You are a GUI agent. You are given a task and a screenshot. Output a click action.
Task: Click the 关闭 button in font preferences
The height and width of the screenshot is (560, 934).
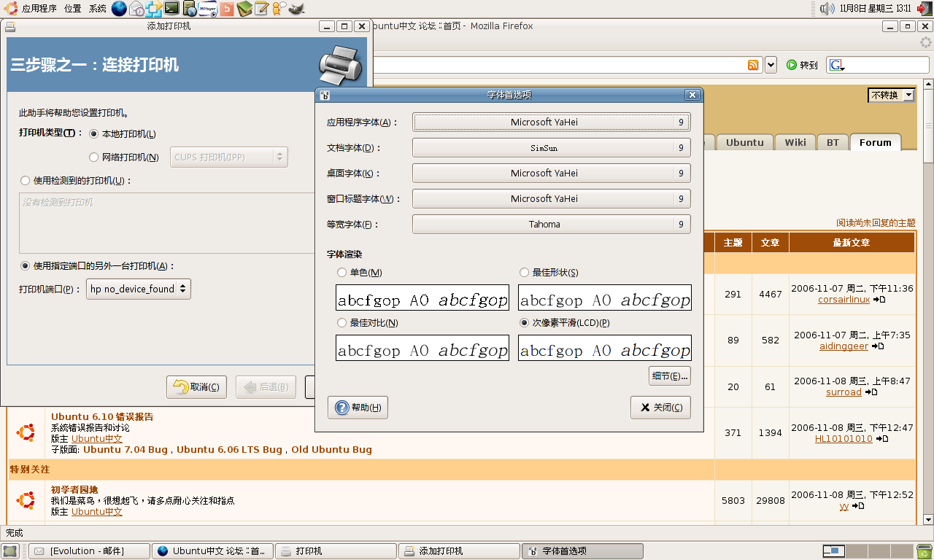click(660, 408)
